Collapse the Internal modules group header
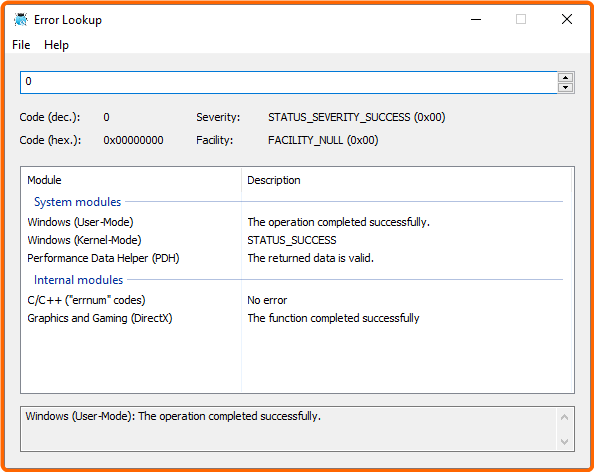The image size is (594, 472). (78, 280)
